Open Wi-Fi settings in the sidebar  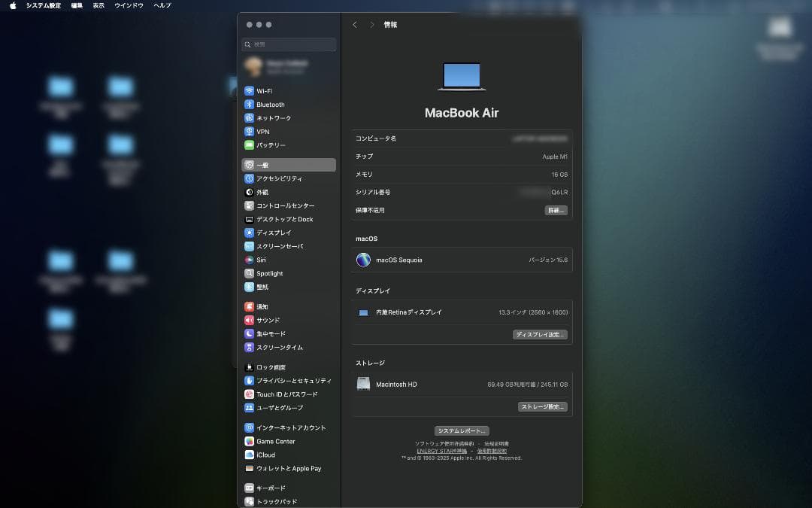point(272,90)
